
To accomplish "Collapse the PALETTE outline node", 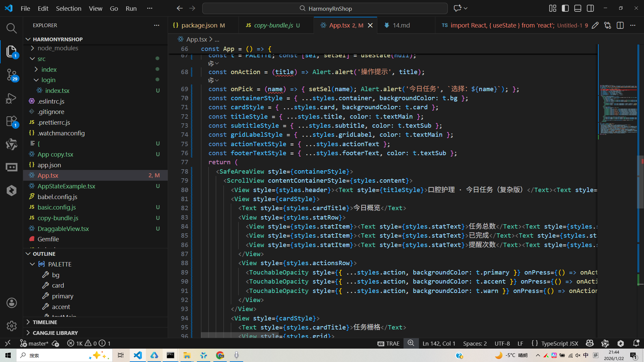I will click(32, 264).
